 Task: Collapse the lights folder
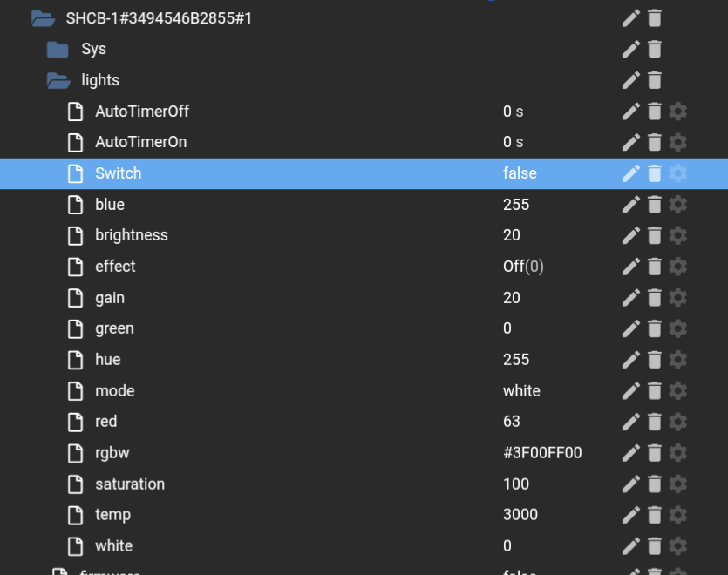coord(58,80)
